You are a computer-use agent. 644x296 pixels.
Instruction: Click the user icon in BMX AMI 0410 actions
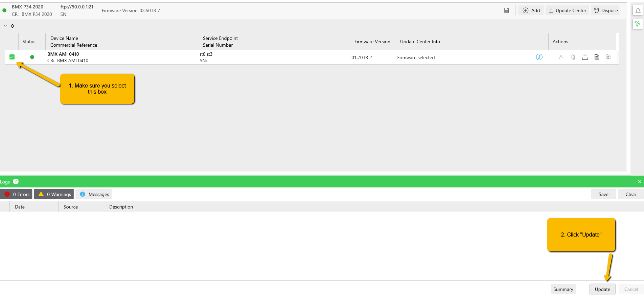[x=561, y=57]
